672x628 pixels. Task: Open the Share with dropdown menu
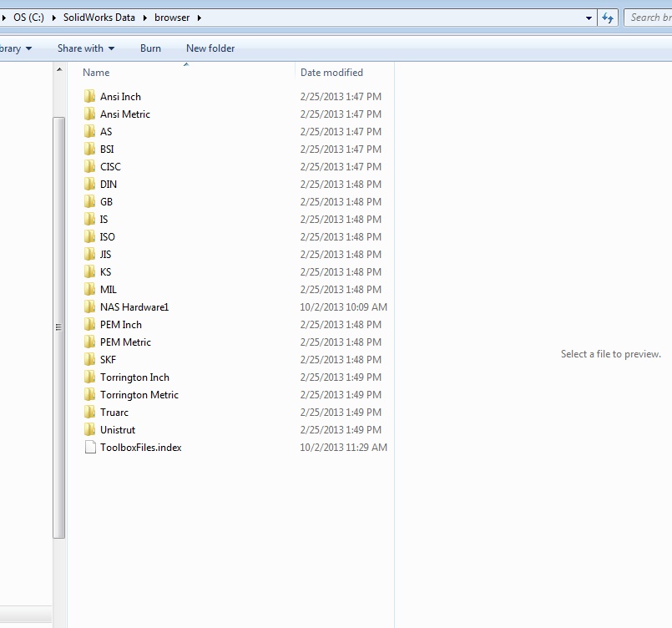pos(86,48)
